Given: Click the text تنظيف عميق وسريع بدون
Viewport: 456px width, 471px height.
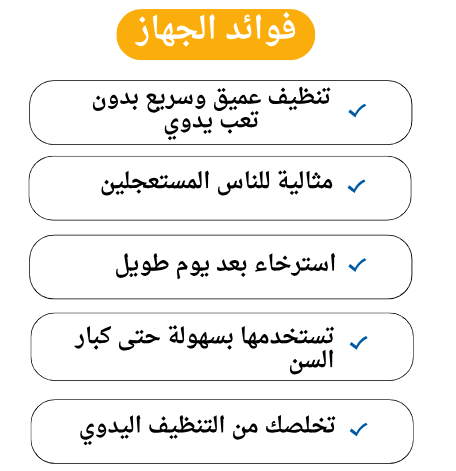Looking at the screenshot, I should coord(211,99).
